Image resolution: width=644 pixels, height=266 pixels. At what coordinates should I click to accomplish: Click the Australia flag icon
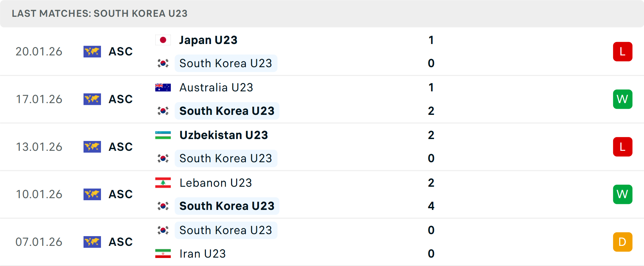coord(163,88)
